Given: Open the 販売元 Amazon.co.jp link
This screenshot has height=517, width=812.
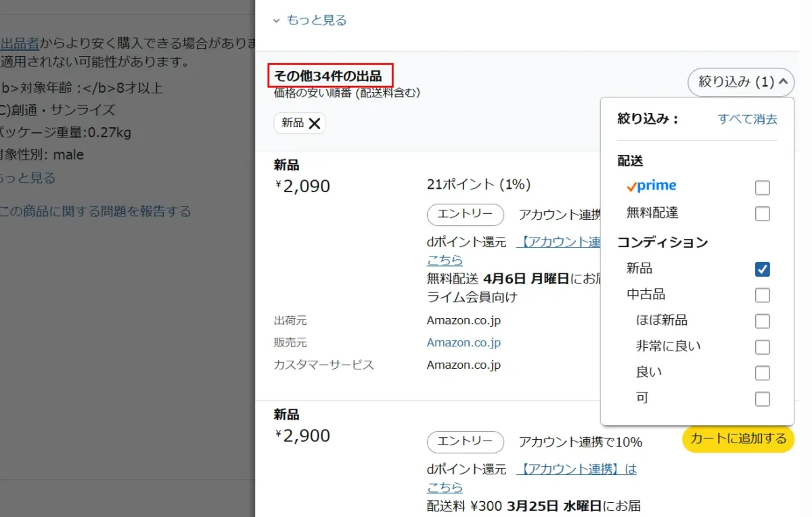Looking at the screenshot, I should [464, 342].
